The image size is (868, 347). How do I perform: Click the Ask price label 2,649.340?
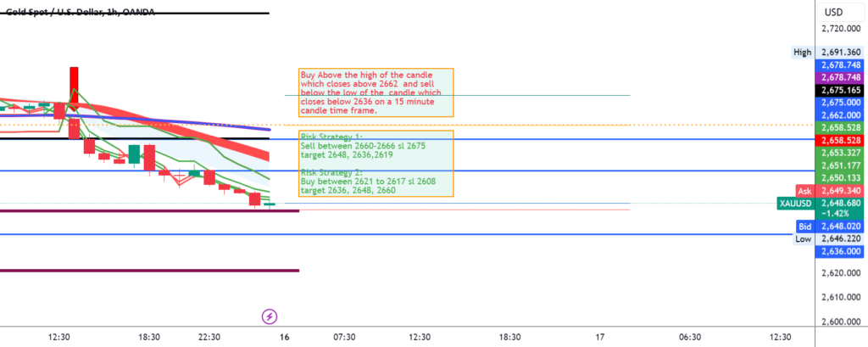click(x=837, y=192)
